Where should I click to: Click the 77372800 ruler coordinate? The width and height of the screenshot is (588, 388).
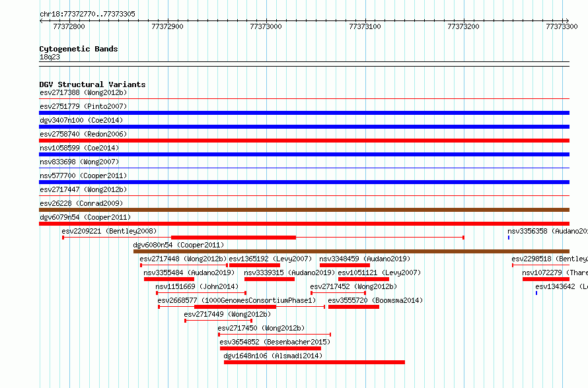tap(69, 26)
